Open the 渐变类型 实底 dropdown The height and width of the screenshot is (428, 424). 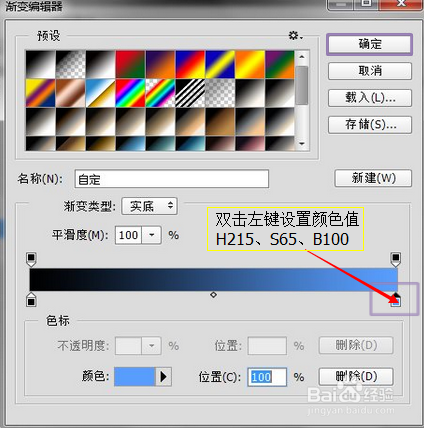(150, 206)
